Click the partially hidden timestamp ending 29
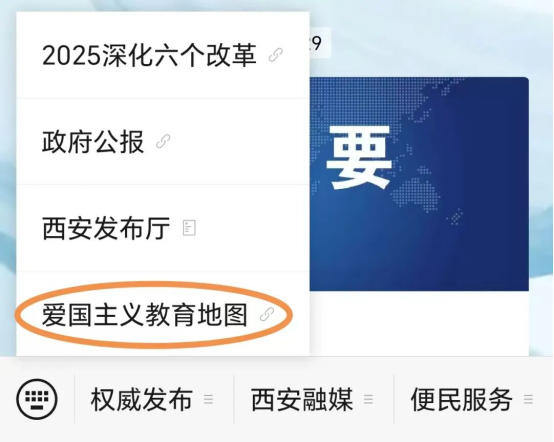This screenshot has width=554, height=442. [x=316, y=43]
